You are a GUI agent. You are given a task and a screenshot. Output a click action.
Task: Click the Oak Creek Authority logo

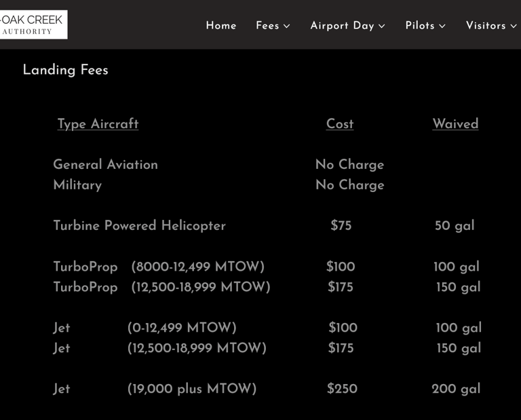33,24
